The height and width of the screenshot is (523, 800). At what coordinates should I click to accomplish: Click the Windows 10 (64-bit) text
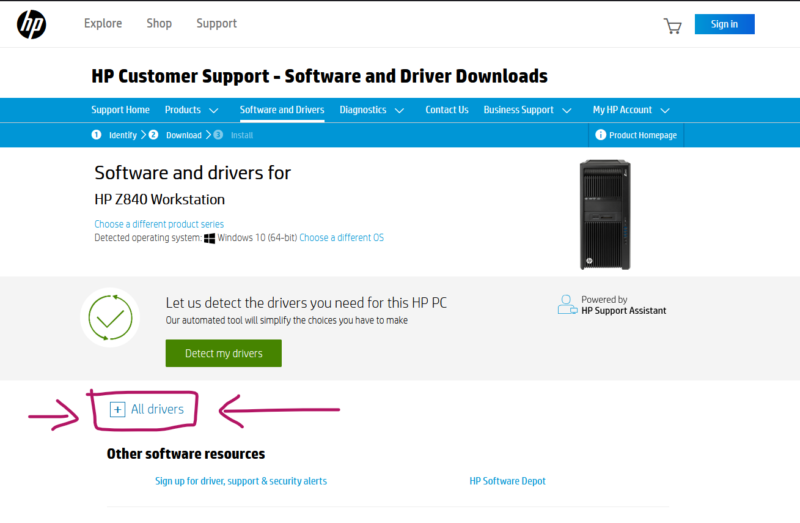click(x=257, y=238)
